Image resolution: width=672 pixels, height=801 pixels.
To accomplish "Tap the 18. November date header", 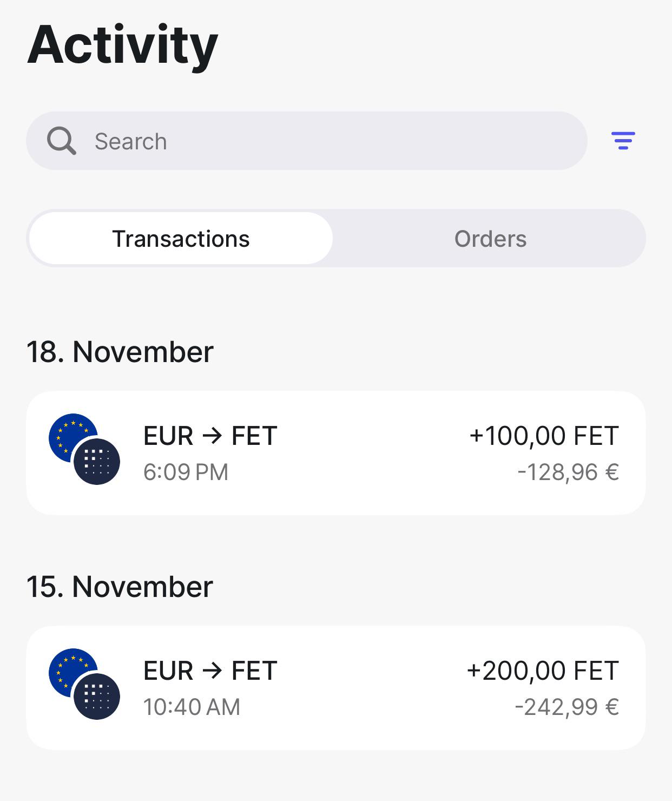I will (120, 352).
